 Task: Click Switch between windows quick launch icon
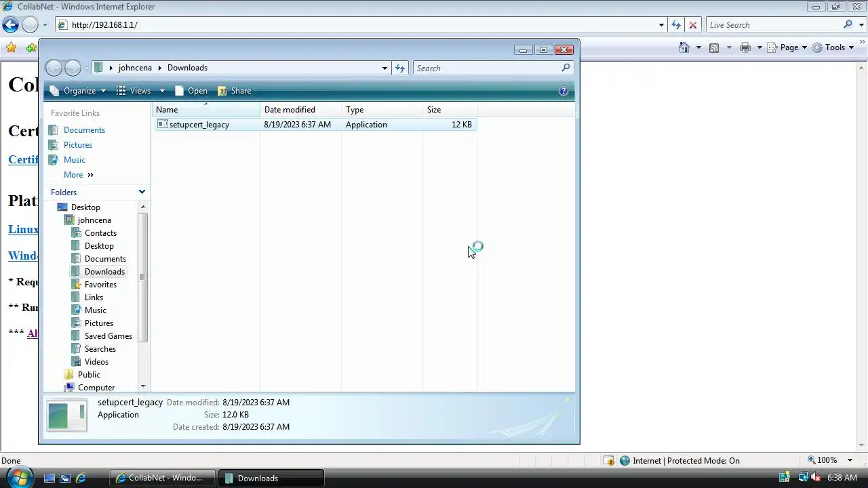(65, 478)
